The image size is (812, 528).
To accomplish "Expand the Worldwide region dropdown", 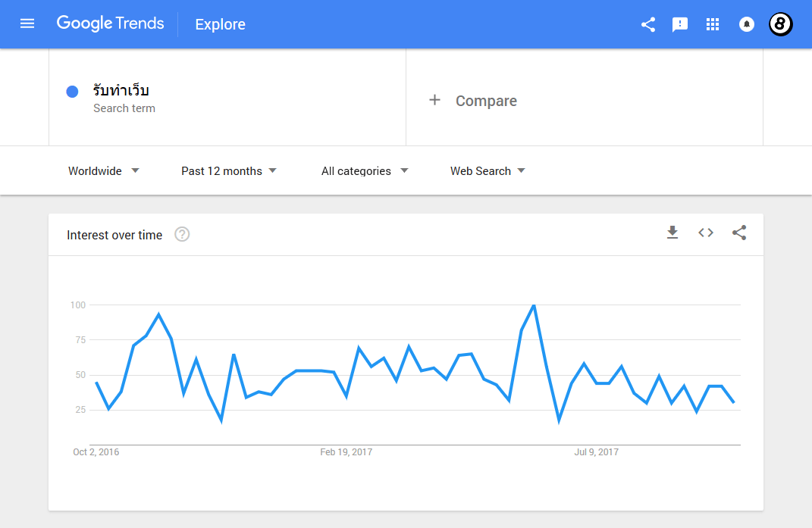I will pyautogui.click(x=104, y=171).
